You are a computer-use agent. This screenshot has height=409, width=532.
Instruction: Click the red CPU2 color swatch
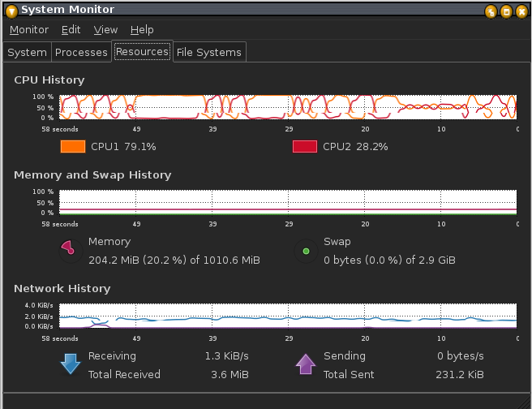(x=305, y=147)
